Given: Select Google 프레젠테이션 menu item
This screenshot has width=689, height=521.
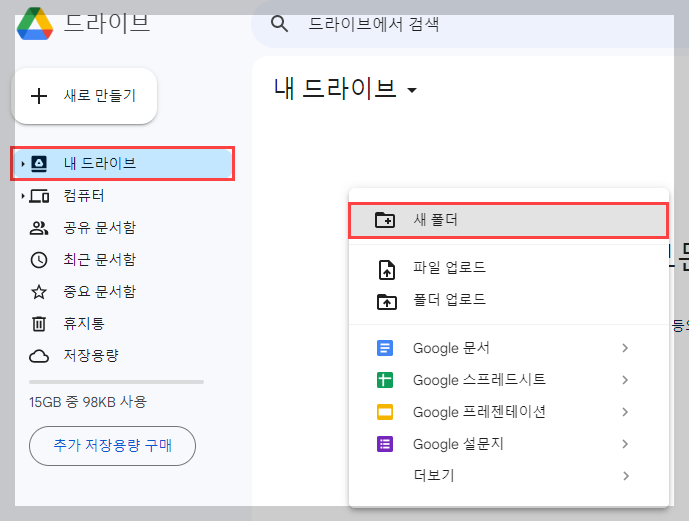Looking at the screenshot, I should [x=509, y=412].
